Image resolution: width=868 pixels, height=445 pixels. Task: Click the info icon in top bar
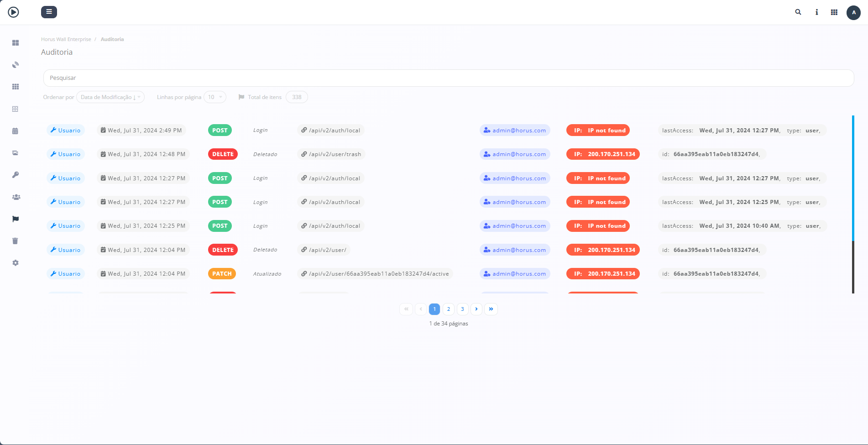(x=816, y=12)
